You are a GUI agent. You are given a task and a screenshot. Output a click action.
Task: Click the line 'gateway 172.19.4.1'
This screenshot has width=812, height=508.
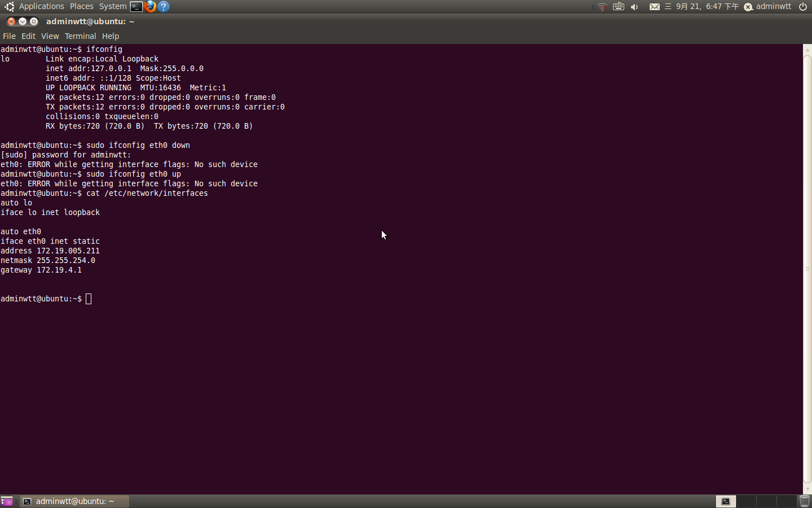point(41,270)
